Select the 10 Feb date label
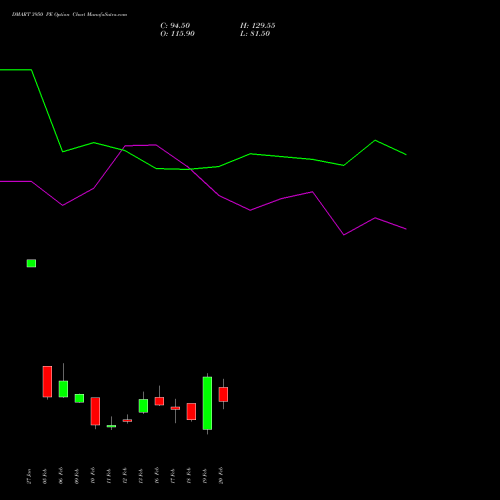This screenshot has width=500, height=500. coord(93,476)
